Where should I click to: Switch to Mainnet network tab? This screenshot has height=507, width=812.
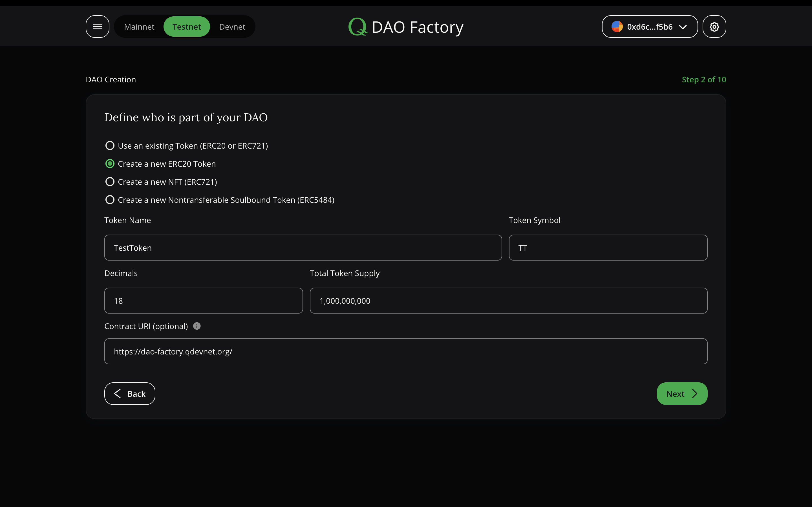click(x=139, y=26)
